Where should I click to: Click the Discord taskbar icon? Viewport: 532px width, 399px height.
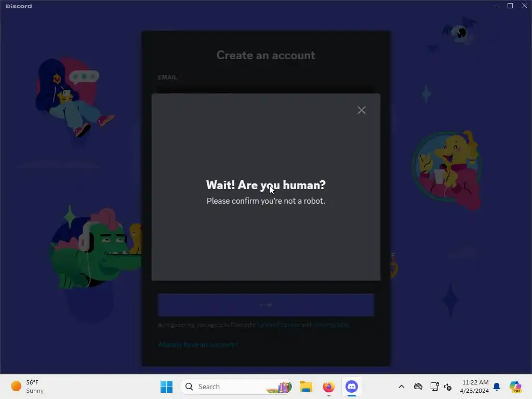(352, 387)
